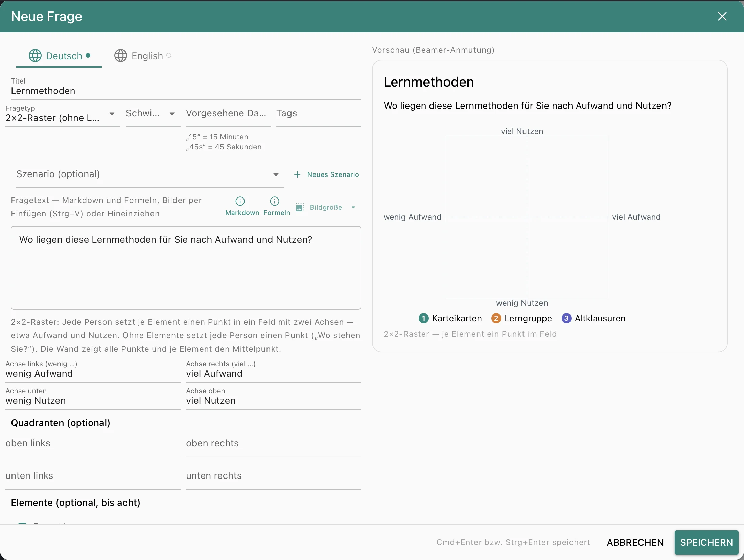This screenshot has width=744, height=560.
Task: Expand the Szenario (optional) dropdown
Action: point(150,174)
